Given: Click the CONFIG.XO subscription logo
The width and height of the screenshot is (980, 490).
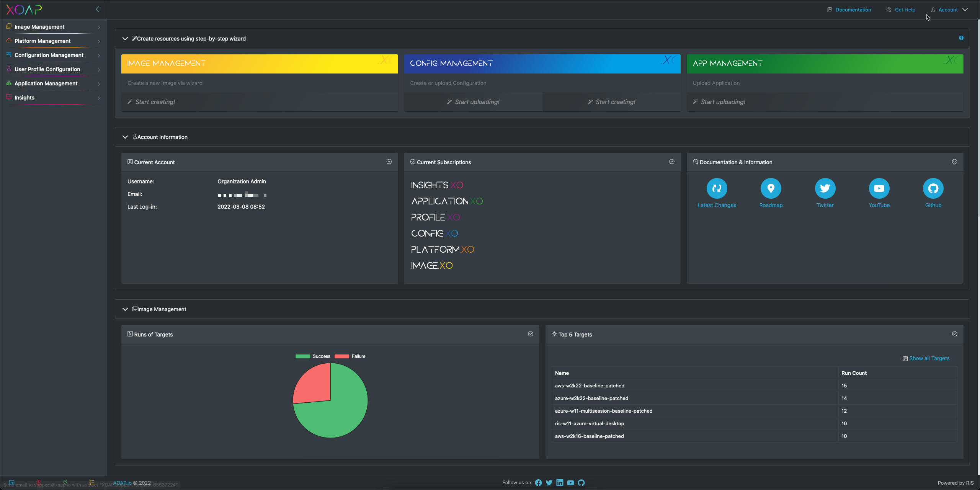Looking at the screenshot, I should [x=434, y=234].
